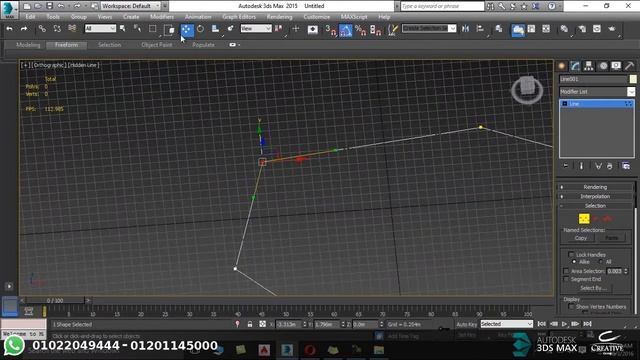
Task: Open the Workspace: Default dropdown
Action: click(131, 6)
